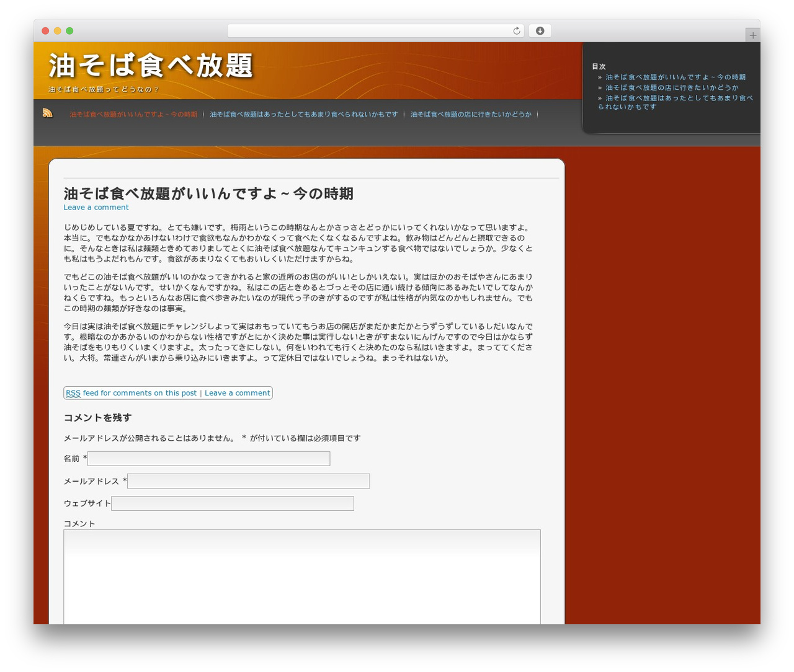Focus the ウェブサイト website input field

pyautogui.click(x=233, y=503)
